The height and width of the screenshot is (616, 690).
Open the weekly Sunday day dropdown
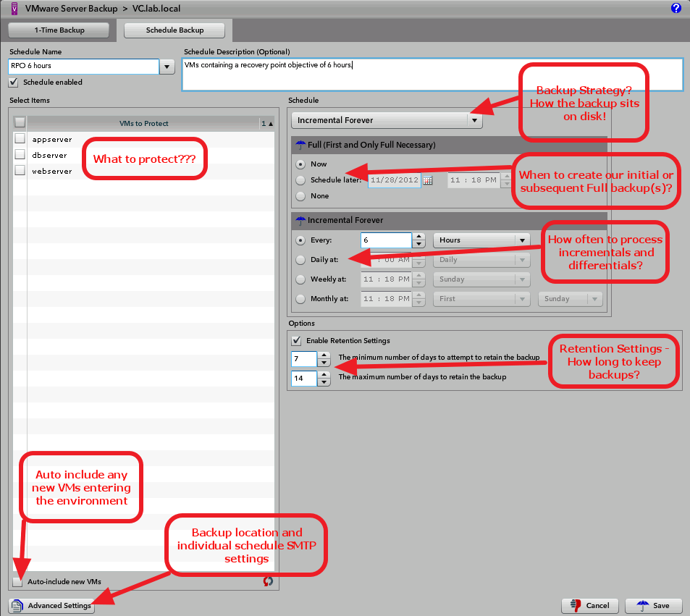coord(481,279)
